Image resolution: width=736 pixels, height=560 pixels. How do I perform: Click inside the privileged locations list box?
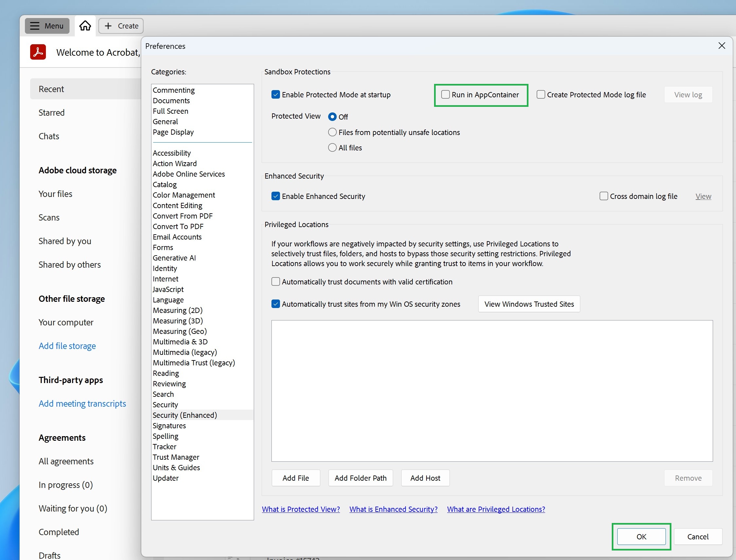[x=492, y=391]
